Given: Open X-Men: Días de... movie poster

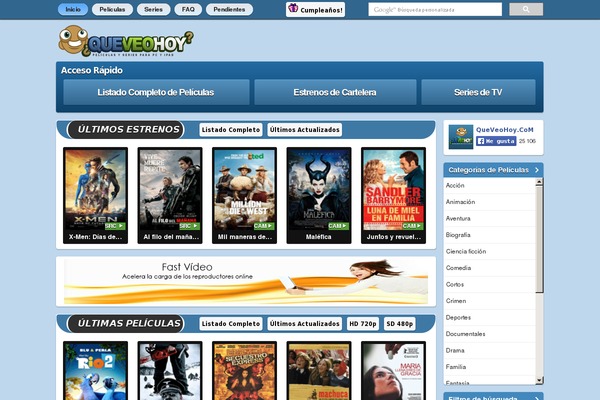Looking at the screenshot, I should point(95,195).
